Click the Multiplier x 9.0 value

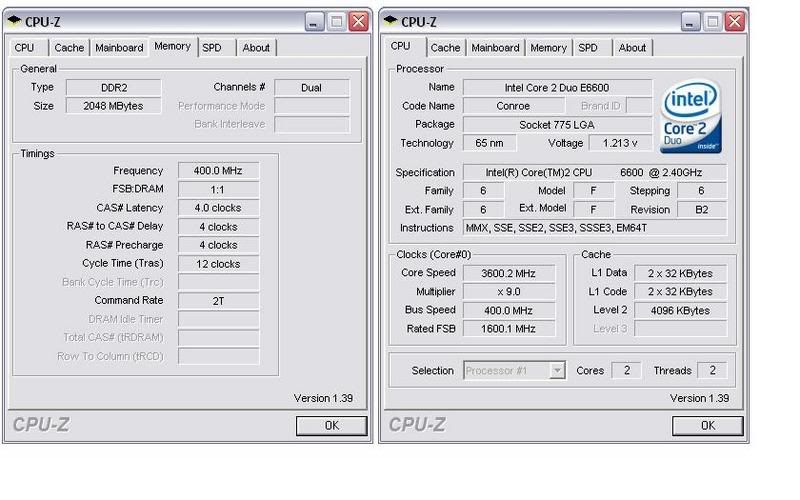[x=509, y=291]
